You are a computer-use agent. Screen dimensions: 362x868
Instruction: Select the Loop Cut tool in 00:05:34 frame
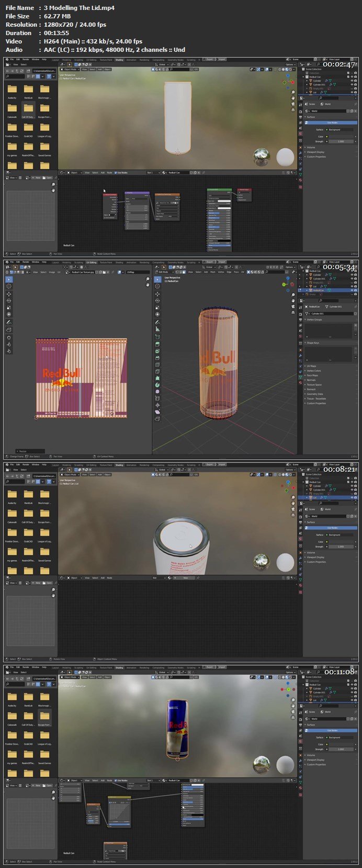157,364
